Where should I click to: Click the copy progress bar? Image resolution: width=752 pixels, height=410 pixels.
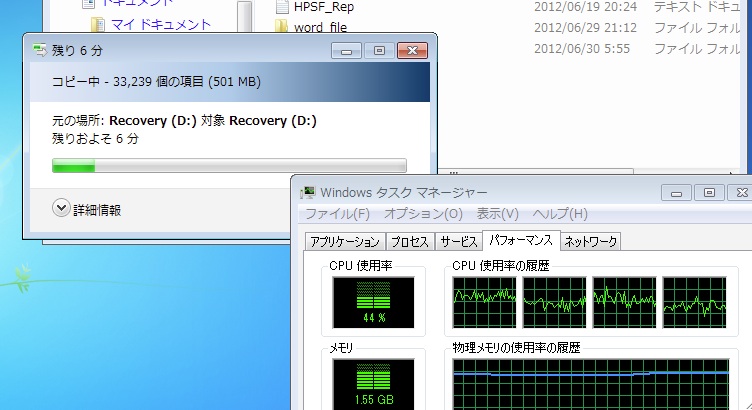tap(229, 166)
